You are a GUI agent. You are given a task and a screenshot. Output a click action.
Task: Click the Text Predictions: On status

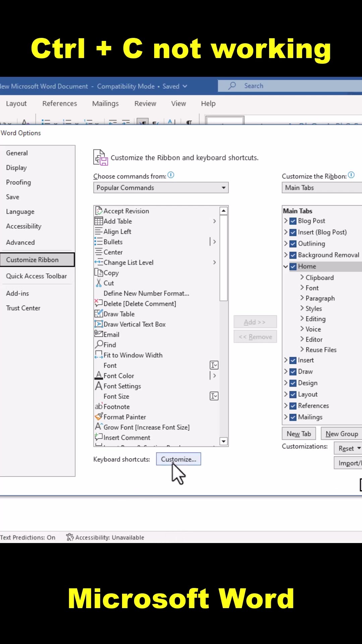(27, 537)
